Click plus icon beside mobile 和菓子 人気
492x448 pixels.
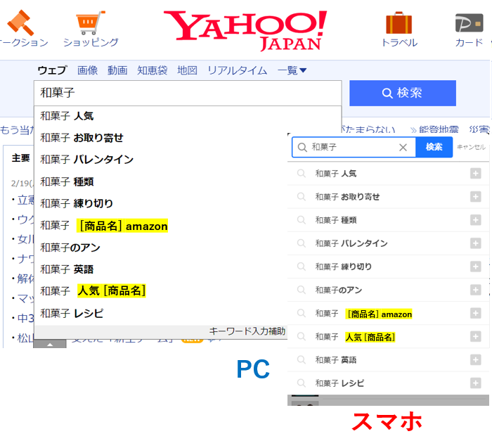point(476,174)
